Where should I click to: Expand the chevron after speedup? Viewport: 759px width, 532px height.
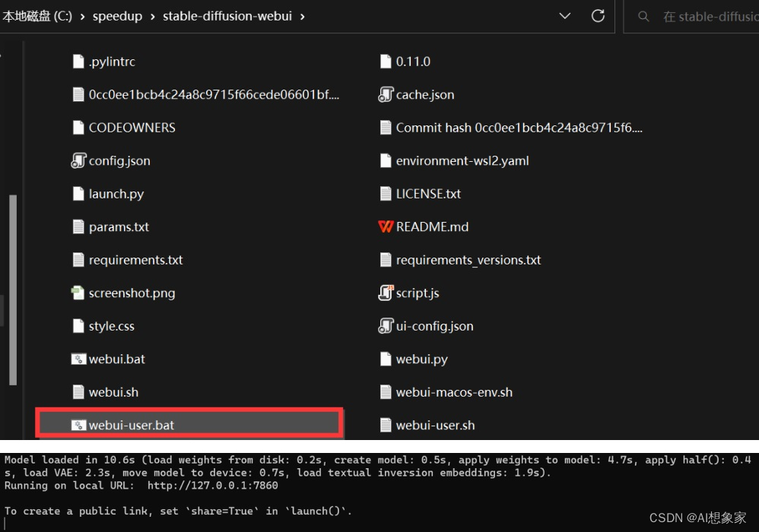click(152, 17)
